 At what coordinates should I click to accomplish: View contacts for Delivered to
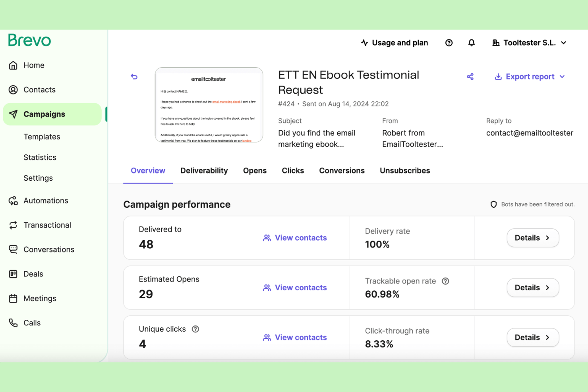(x=295, y=238)
